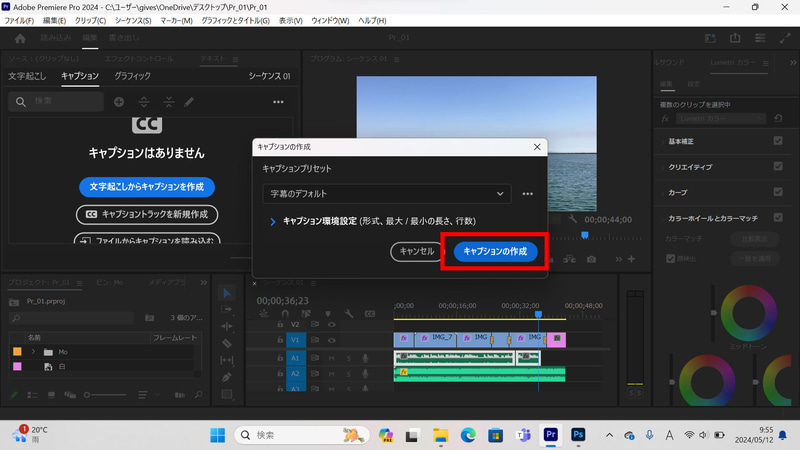Click the キャンセル button in dialog

(417, 252)
